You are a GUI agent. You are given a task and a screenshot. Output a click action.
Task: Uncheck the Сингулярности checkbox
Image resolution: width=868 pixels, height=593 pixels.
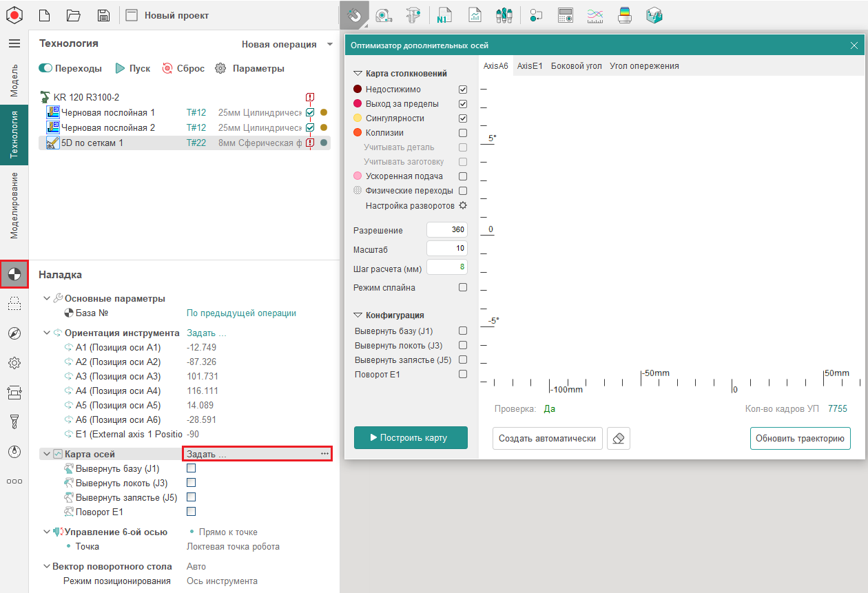point(463,118)
